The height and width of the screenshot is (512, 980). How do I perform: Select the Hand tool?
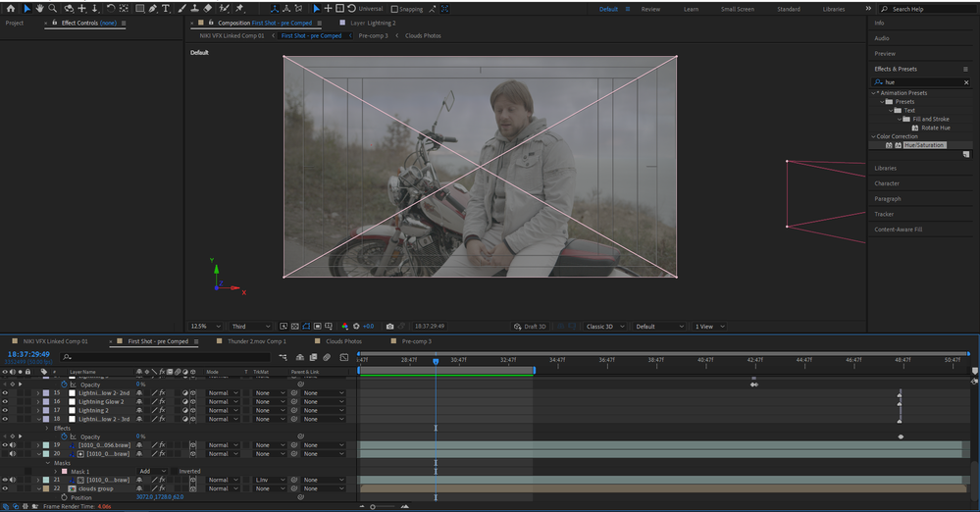coord(39,9)
